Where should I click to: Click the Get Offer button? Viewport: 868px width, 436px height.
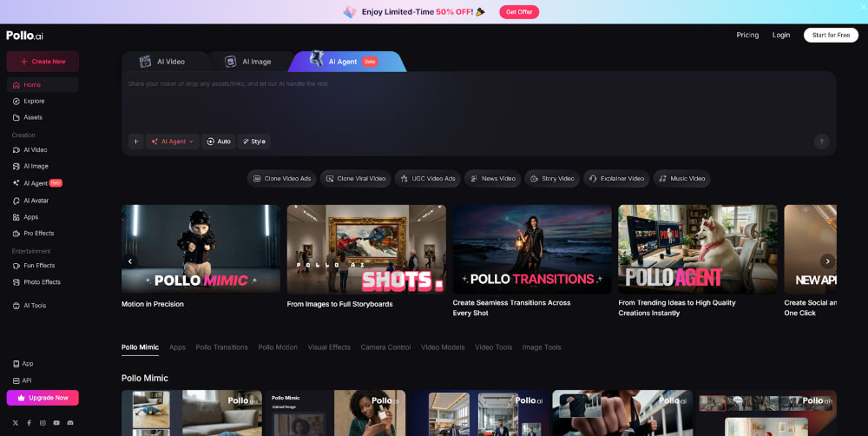pos(519,11)
